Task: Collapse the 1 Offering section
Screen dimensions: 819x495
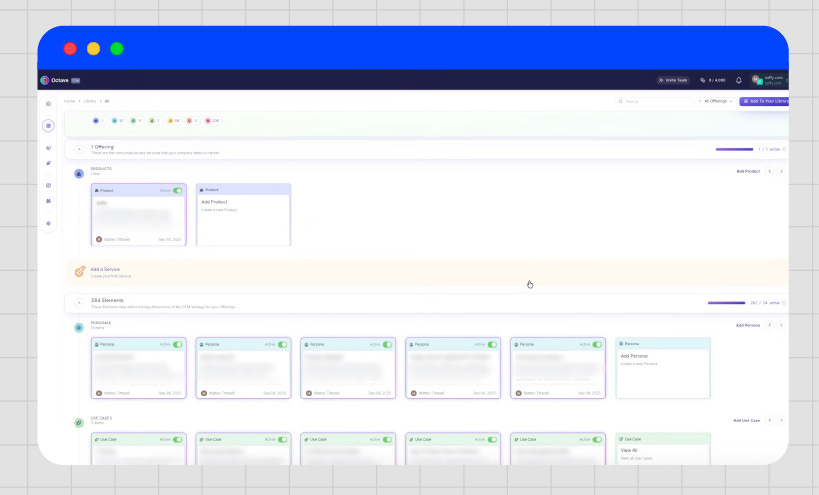Action: click(79, 149)
